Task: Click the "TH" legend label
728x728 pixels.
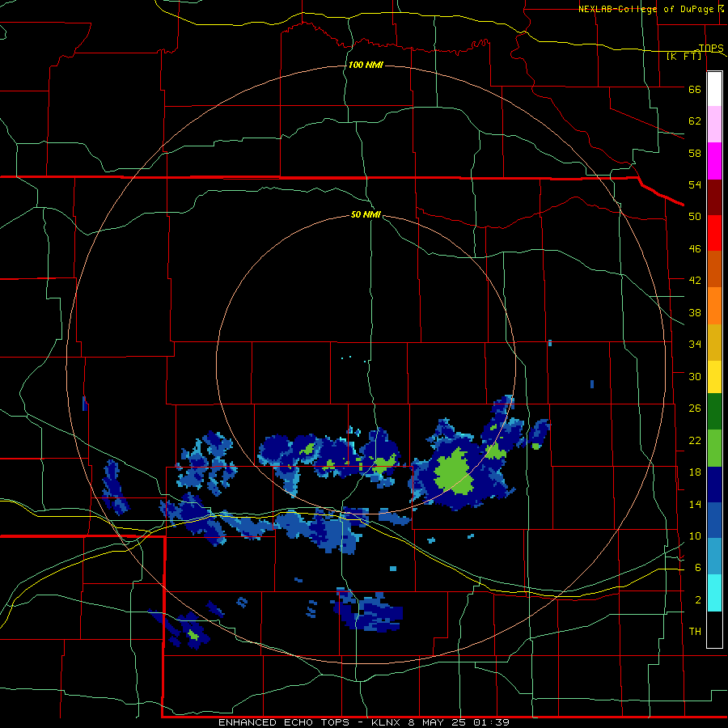Action: [x=695, y=632]
